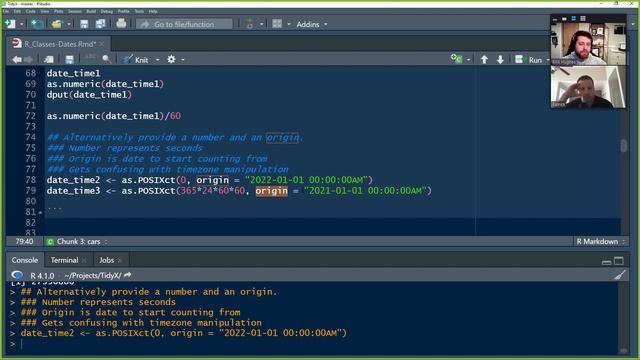Screen dimensions: 640x360
Task: Click the Print icon
Action: (121, 24)
